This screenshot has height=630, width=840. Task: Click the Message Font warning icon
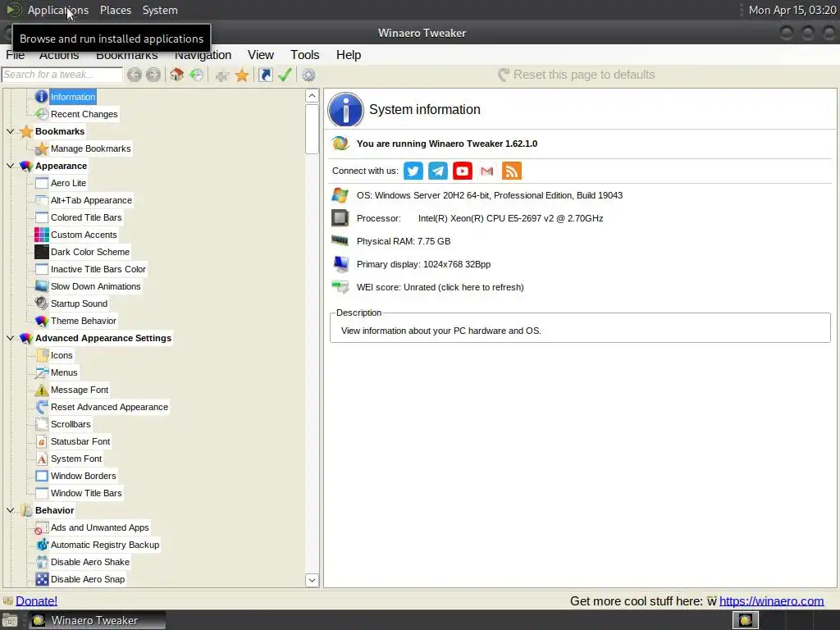tap(42, 390)
